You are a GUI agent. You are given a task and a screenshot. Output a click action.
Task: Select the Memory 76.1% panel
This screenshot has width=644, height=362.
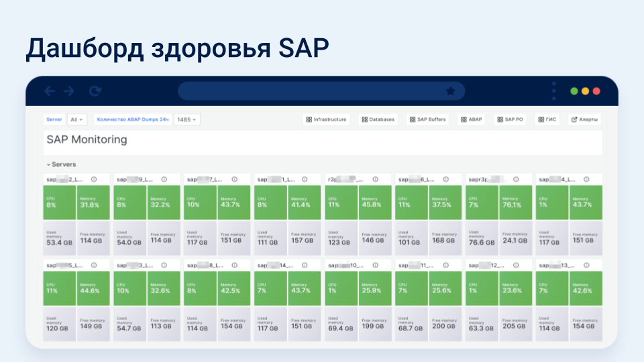[x=515, y=202]
